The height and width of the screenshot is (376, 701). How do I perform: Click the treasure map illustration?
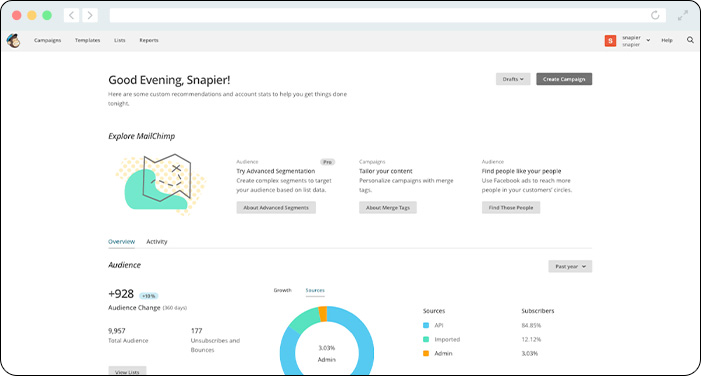(x=160, y=184)
